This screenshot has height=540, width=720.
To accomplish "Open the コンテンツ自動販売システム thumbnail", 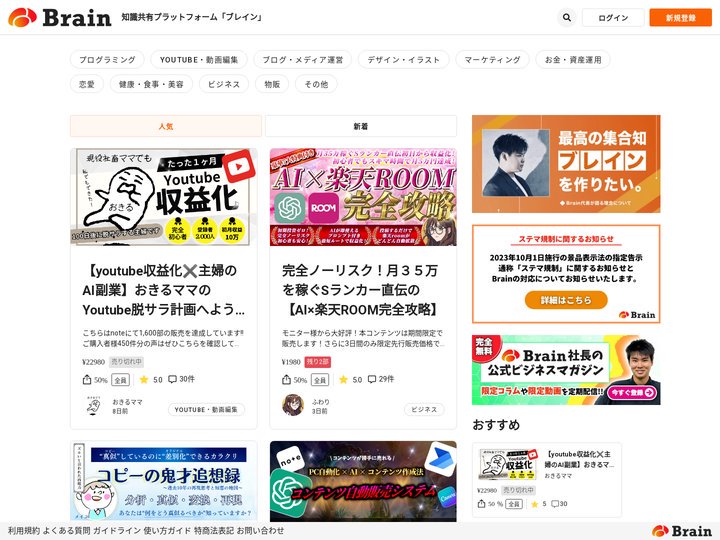I will (363, 481).
